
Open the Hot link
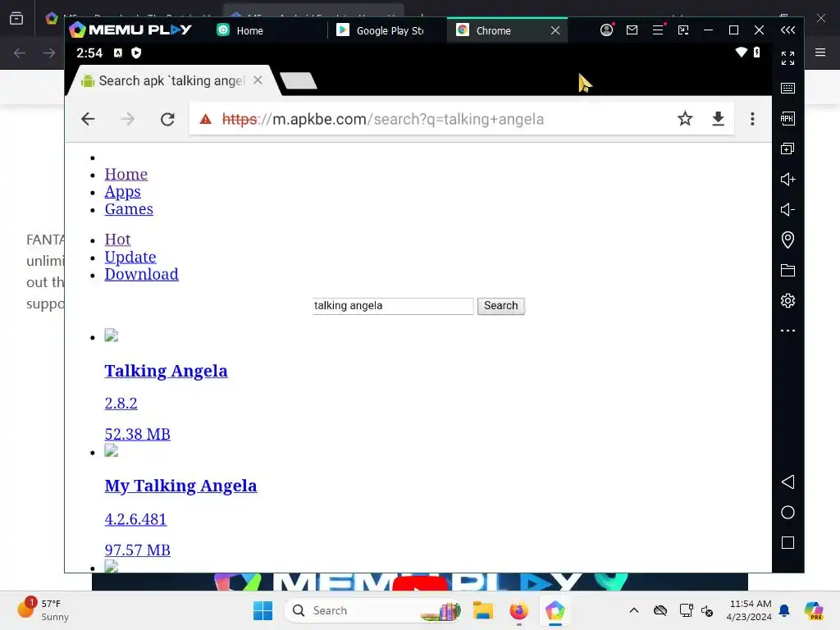click(x=117, y=240)
